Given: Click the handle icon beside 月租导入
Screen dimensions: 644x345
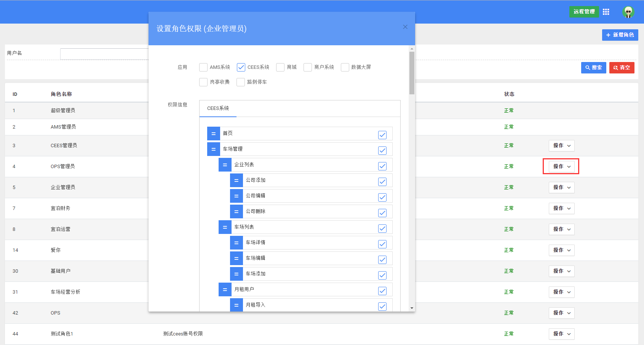Looking at the screenshot, I should pyautogui.click(x=237, y=305).
